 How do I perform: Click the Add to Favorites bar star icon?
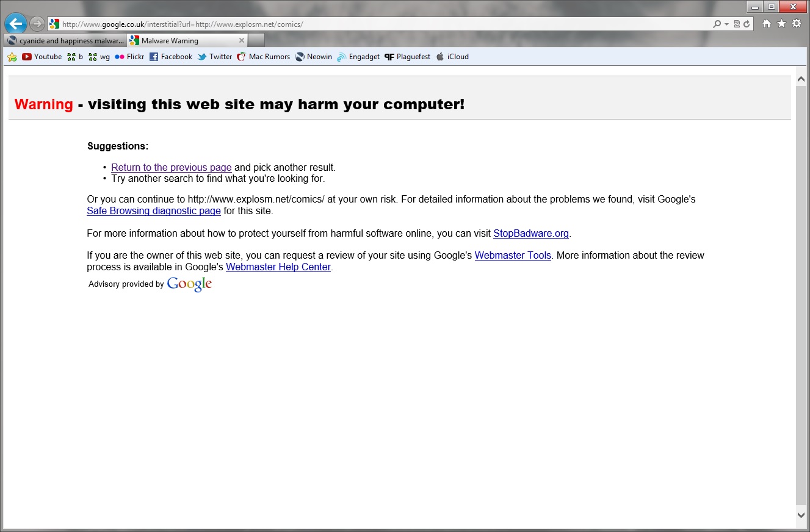point(12,57)
